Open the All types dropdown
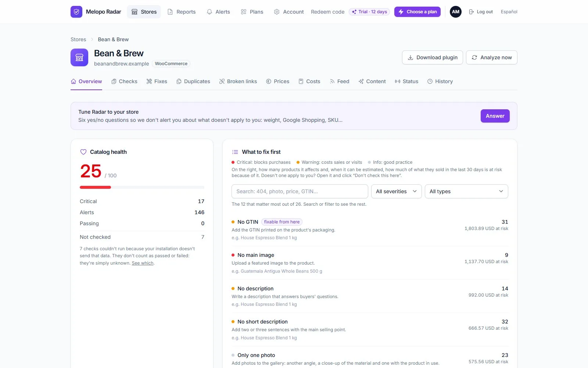This screenshot has width=588, height=368. [466, 191]
